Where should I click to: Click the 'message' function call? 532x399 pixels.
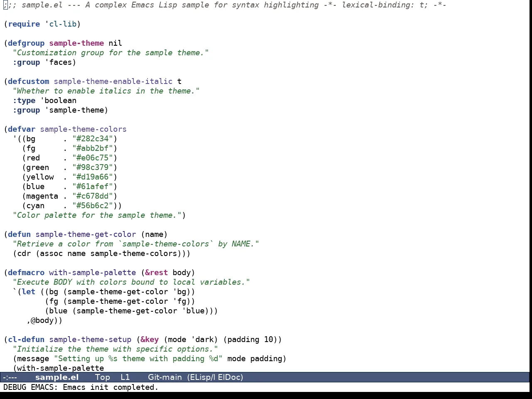33,359
